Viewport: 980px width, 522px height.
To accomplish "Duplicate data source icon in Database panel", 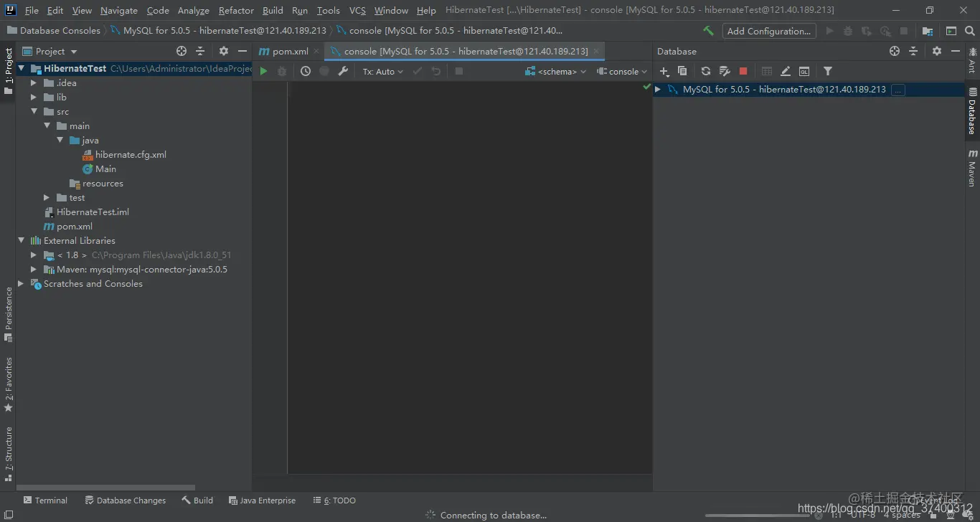I will pos(682,71).
